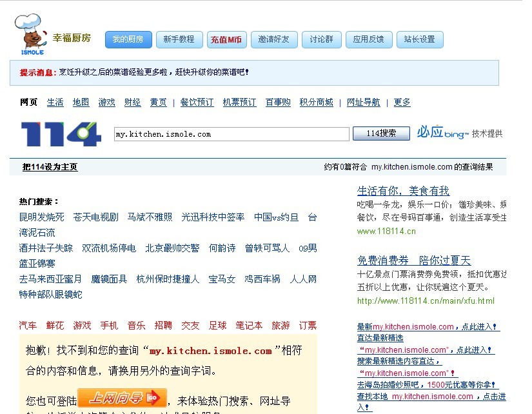Click the red 手机 category link
The height and width of the screenshot is (414, 532).
109,326
